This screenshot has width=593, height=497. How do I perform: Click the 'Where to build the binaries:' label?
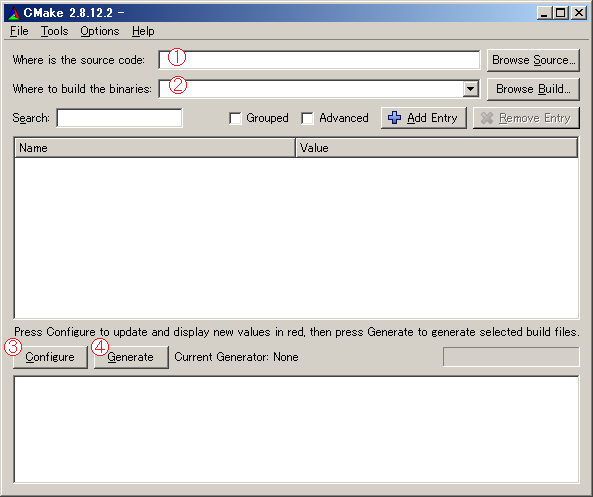pyautogui.click(x=82, y=89)
